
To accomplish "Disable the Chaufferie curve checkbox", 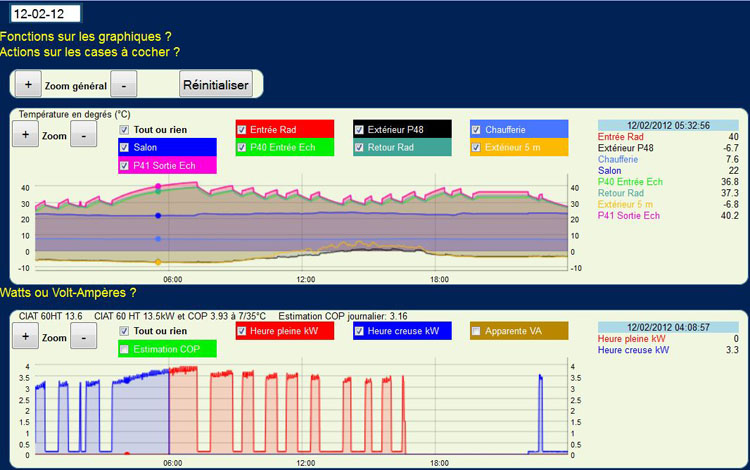I will (x=477, y=130).
